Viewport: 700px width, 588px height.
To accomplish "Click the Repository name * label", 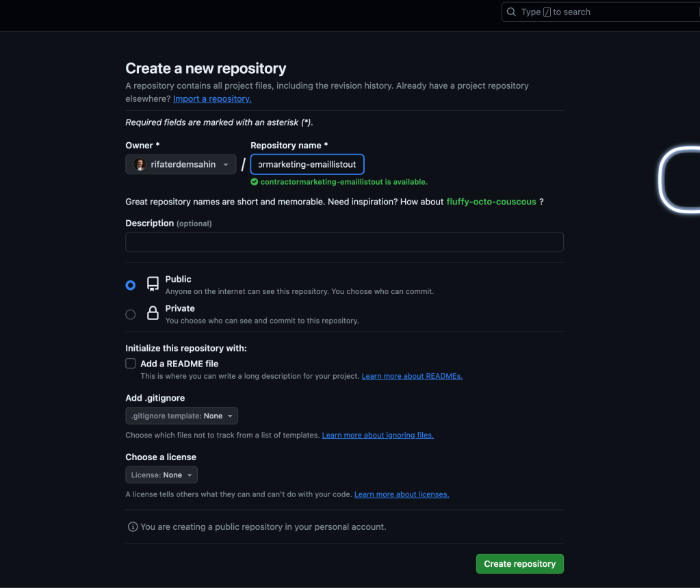I will click(x=289, y=146).
